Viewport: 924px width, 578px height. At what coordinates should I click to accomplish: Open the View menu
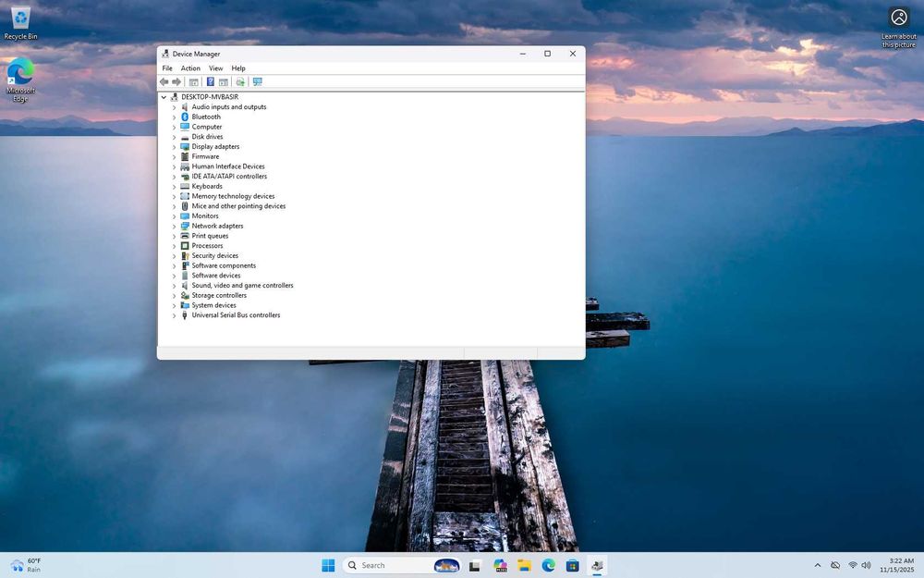215,68
